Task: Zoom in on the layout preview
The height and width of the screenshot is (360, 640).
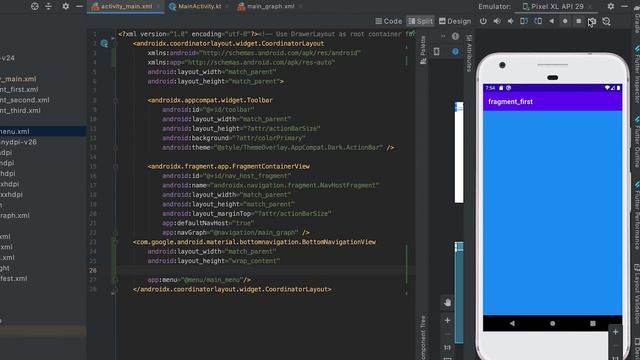Action: tap(447, 320)
